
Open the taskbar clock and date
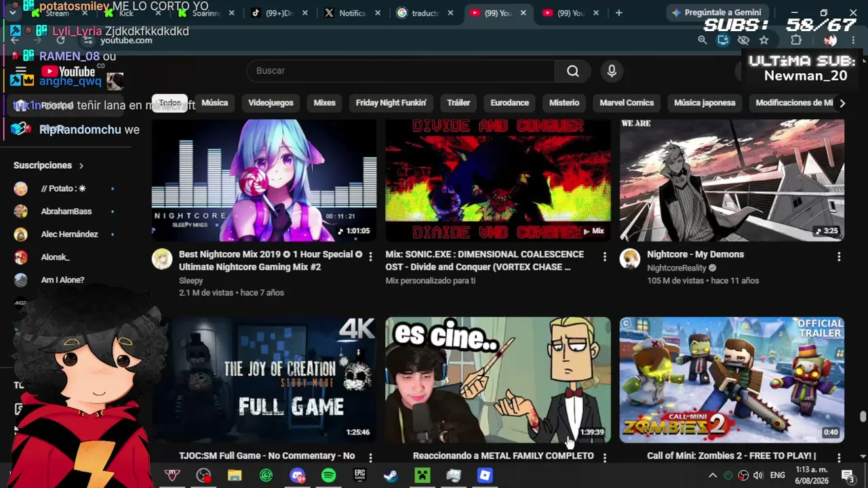click(812, 476)
